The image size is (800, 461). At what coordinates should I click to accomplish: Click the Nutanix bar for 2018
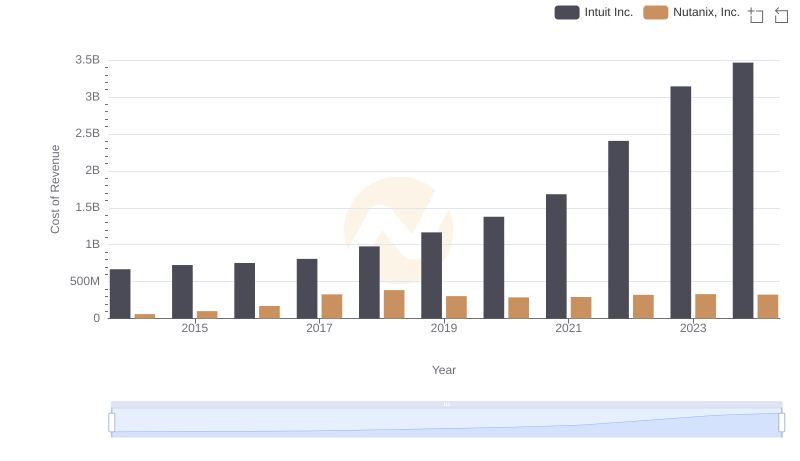point(394,304)
